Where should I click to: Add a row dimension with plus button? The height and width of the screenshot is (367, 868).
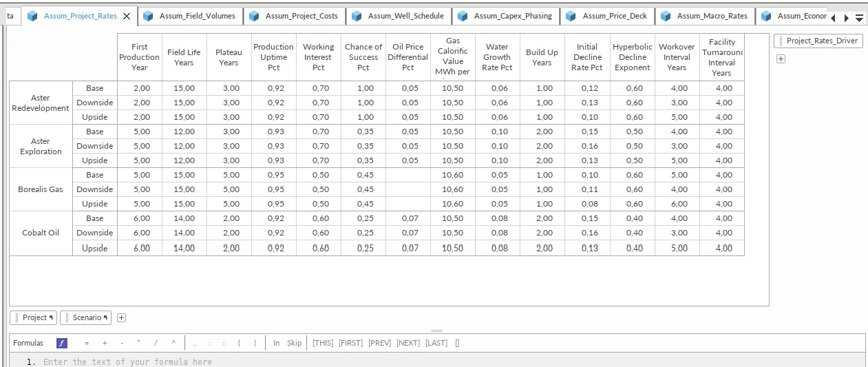[x=122, y=317]
